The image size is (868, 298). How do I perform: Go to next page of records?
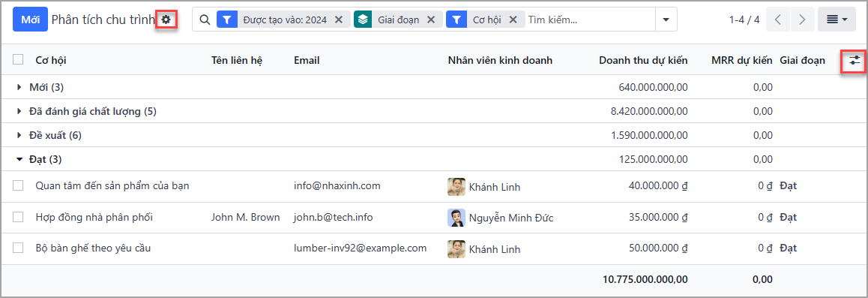coord(802,20)
